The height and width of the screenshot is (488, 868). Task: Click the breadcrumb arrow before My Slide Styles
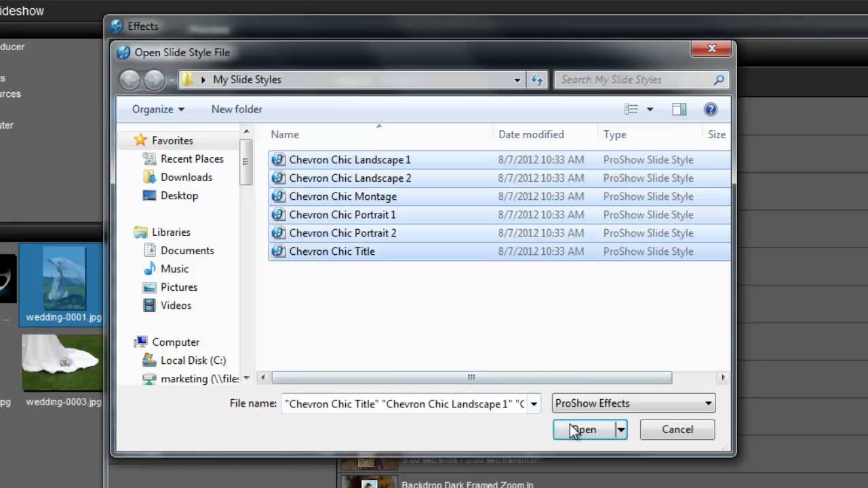tap(203, 80)
